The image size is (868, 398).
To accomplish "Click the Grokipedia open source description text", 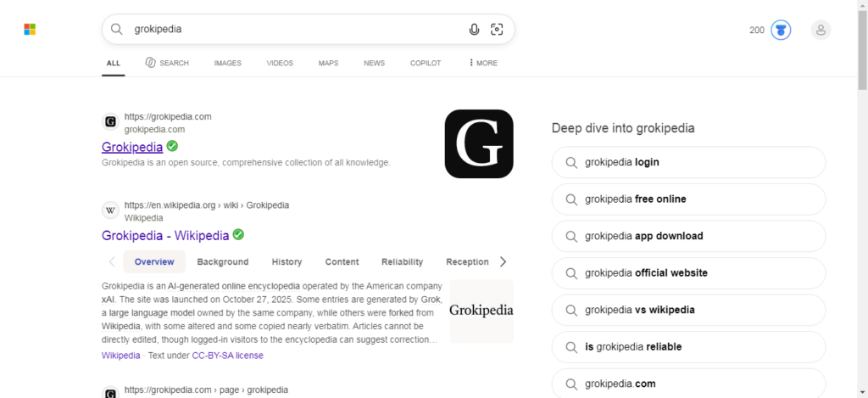I will point(247,163).
